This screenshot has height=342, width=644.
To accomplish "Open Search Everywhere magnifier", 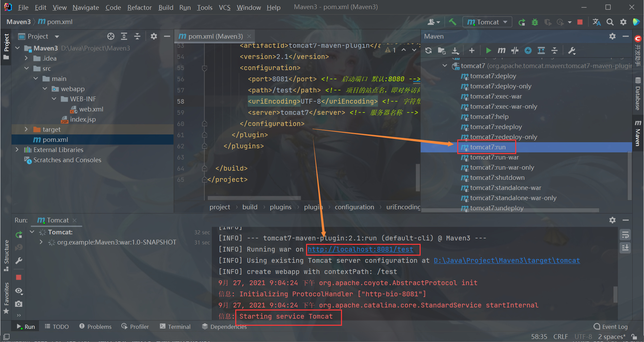I will click(610, 22).
